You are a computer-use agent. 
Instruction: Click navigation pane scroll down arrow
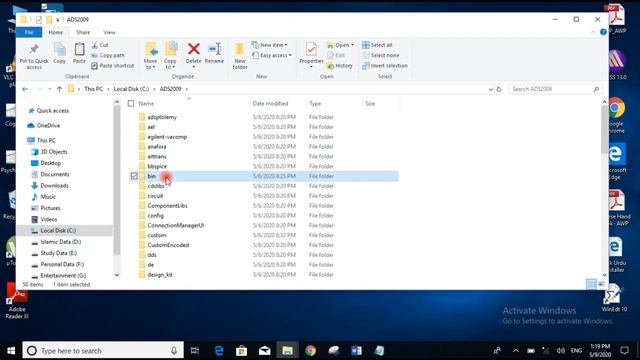(117, 275)
